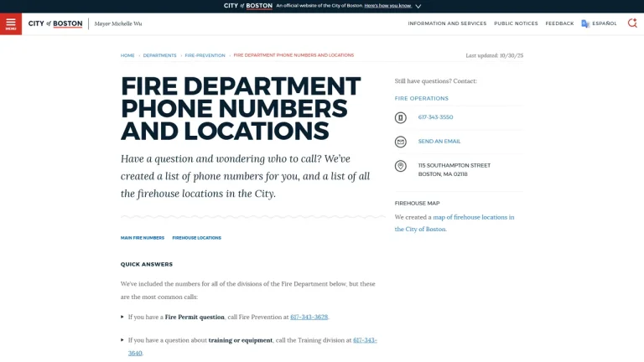Click the Fire Operations contact heading
This screenshot has width=644, height=362.
[422, 99]
